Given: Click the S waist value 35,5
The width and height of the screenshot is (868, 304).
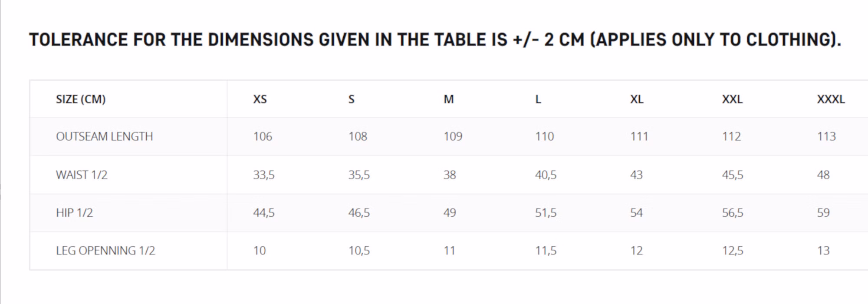Looking at the screenshot, I should click(359, 175).
